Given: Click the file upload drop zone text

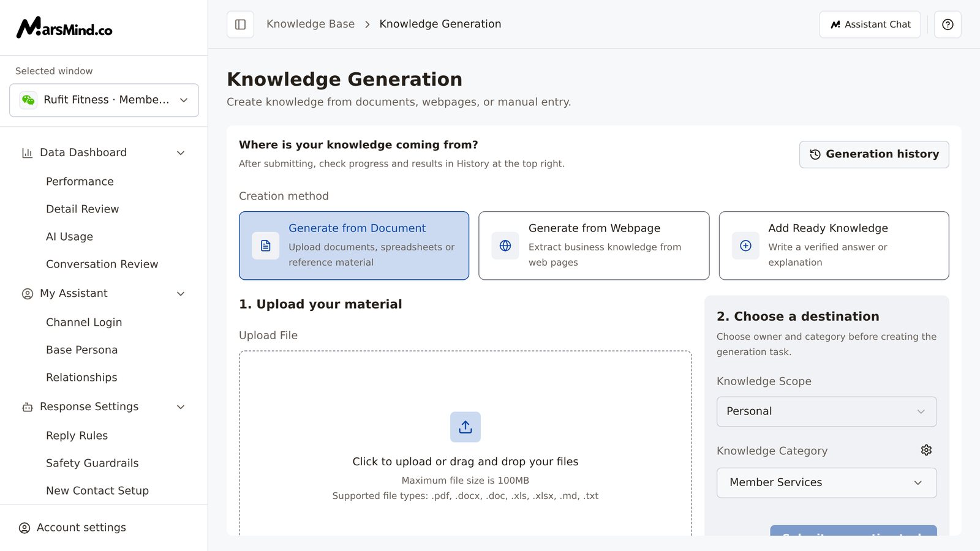Looking at the screenshot, I should click(x=466, y=462).
